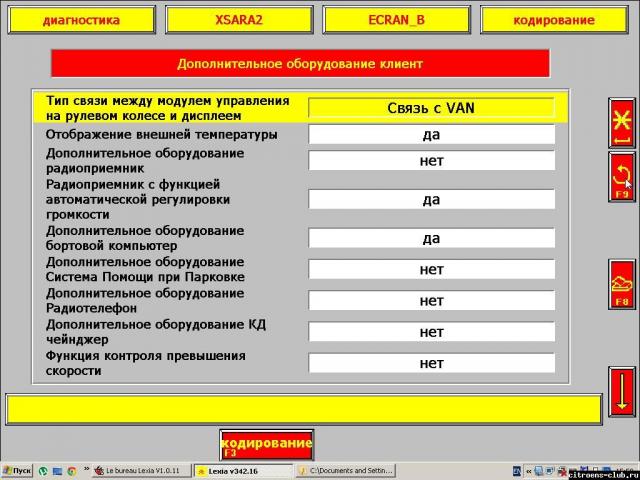Open the Пуск start button
The image size is (640, 480).
17,471
